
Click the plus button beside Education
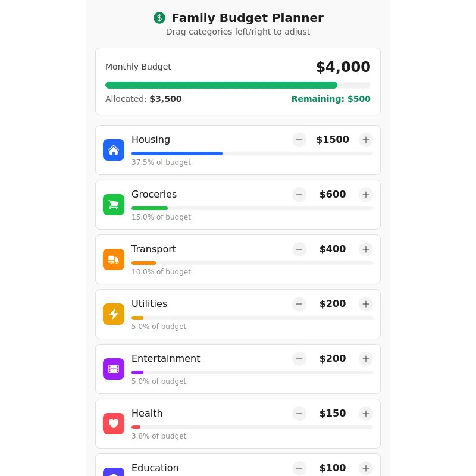tap(366, 468)
